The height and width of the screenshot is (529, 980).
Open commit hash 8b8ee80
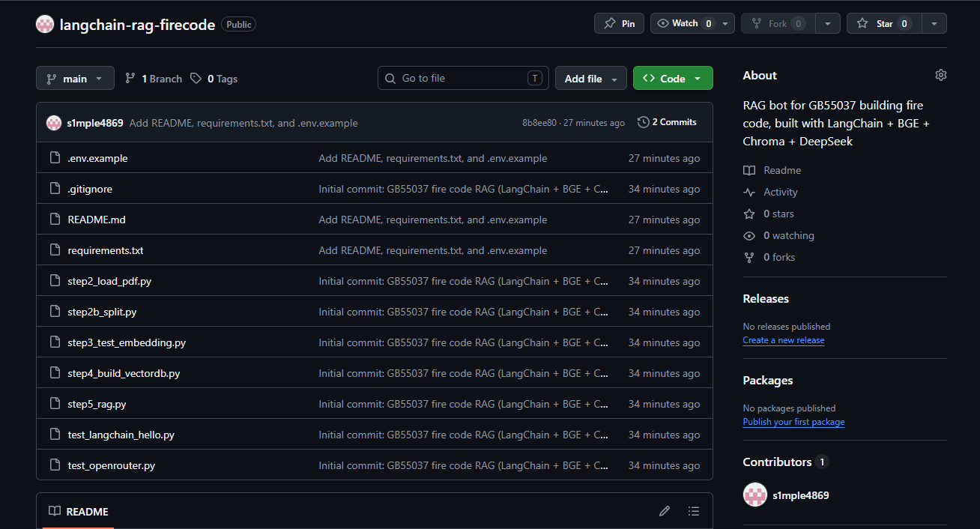pos(539,123)
